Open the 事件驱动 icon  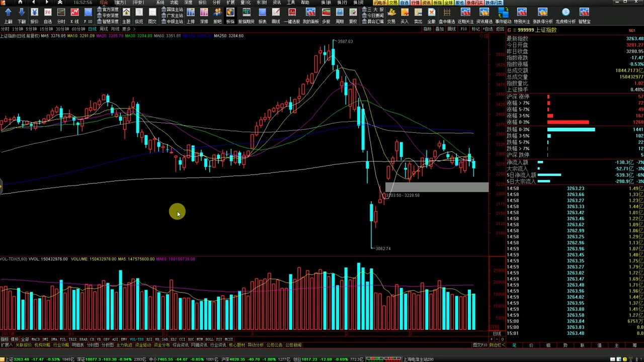click(x=503, y=12)
